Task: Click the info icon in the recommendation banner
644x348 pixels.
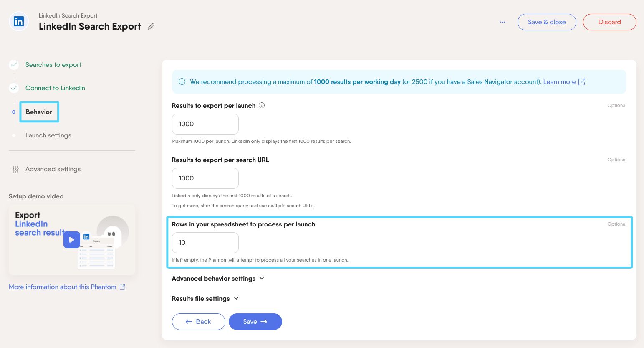Action: pos(182,81)
